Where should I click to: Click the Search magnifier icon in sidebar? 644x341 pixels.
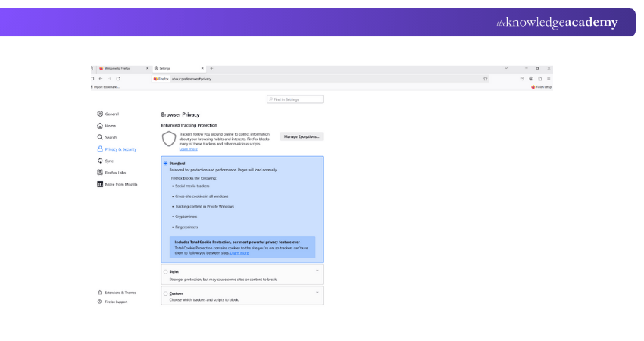[x=100, y=137]
